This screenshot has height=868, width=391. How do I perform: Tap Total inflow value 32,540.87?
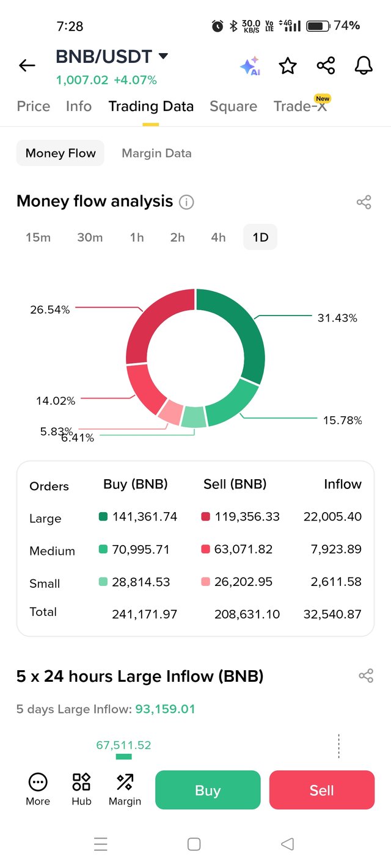pos(332,614)
